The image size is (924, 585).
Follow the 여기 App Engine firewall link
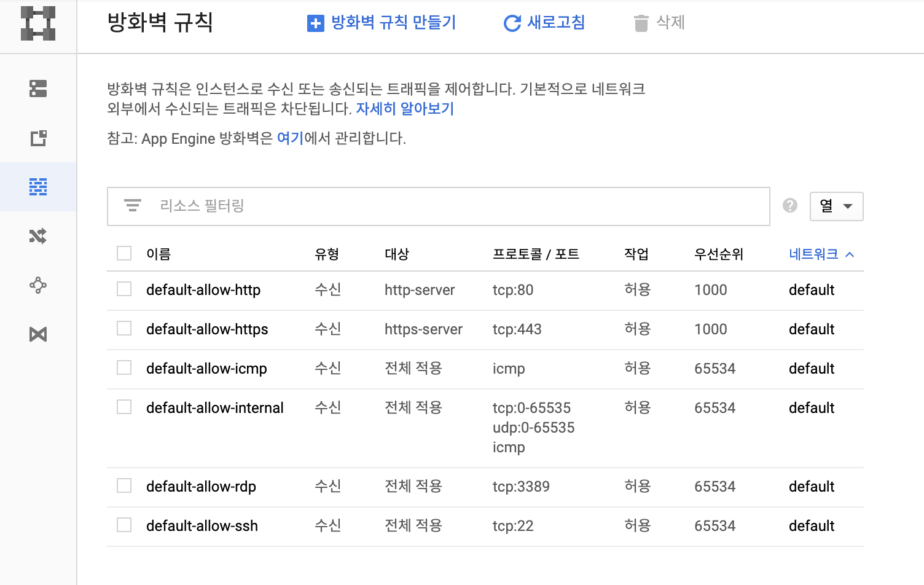tap(290, 138)
